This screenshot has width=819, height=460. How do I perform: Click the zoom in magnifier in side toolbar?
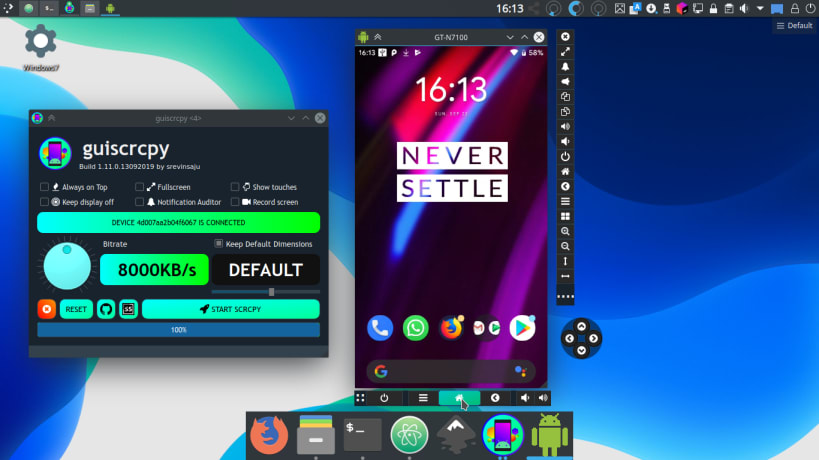(x=565, y=231)
